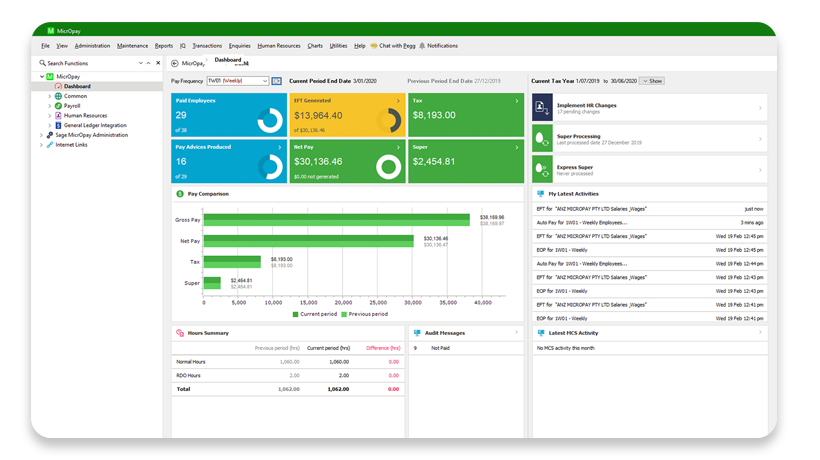
Task: Click the Human Resources person icon
Action: click(58, 116)
